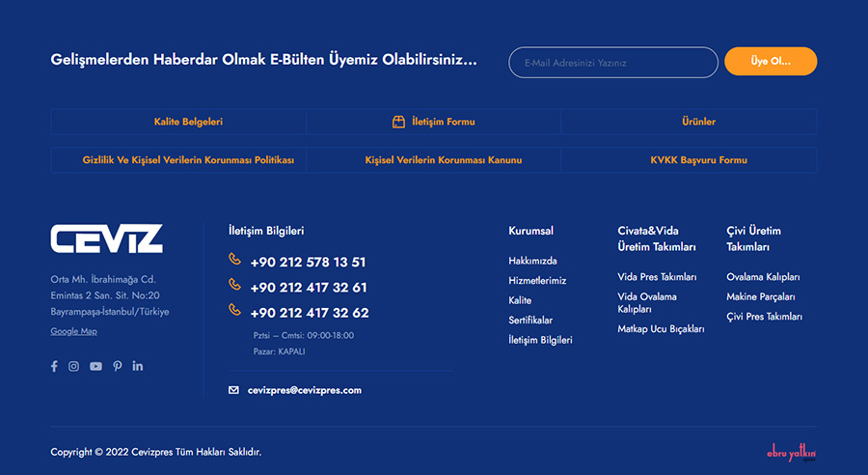Viewport: 868px width, 475px height.
Task: Click the ebru yalkın agency logo
Action: coord(791,454)
